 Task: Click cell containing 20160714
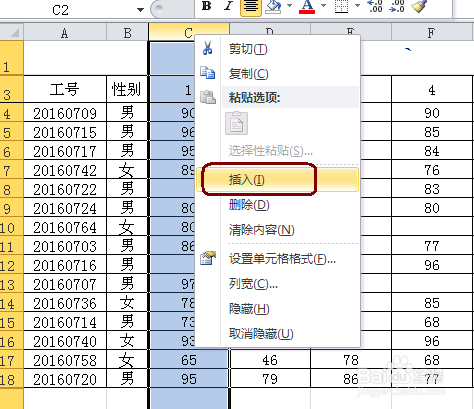point(65,322)
